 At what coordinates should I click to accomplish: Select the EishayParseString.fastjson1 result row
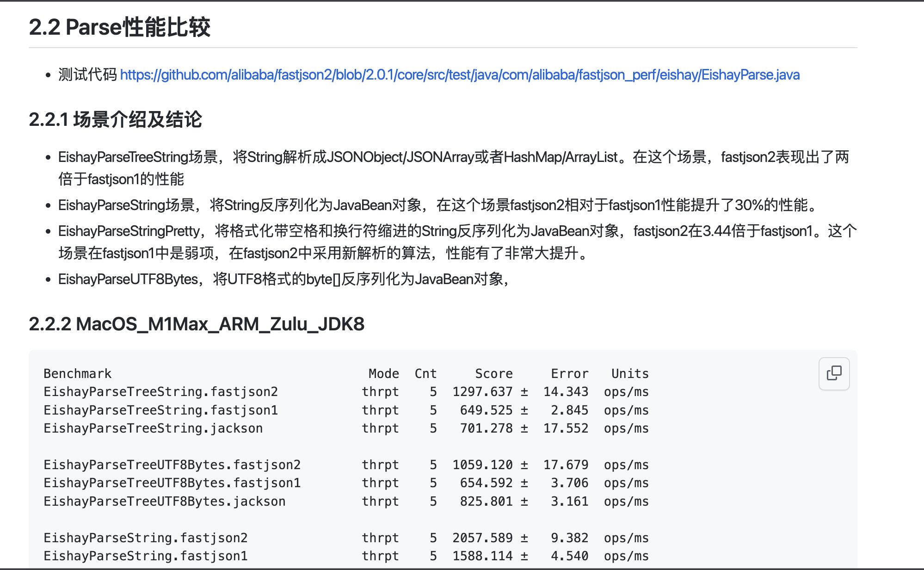click(146, 555)
